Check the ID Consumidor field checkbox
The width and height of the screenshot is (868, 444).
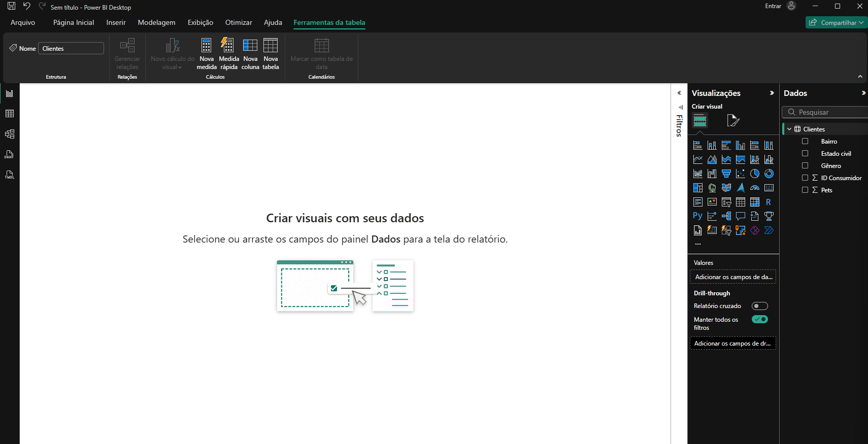805,178
